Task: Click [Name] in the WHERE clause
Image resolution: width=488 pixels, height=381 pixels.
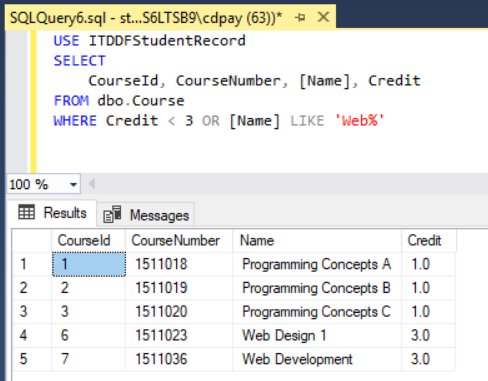Action: point(255,121)
